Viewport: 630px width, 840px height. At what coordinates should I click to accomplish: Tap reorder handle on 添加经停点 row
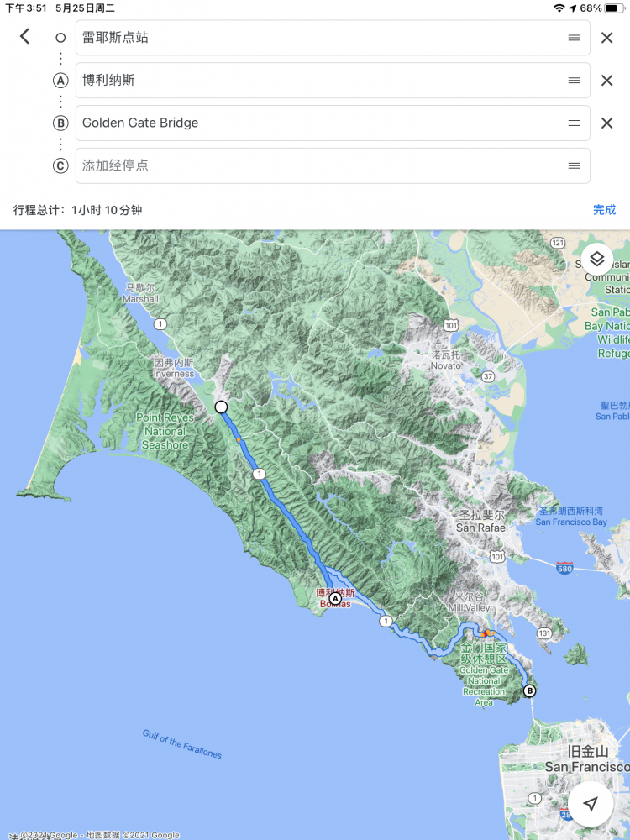(574, 165)
